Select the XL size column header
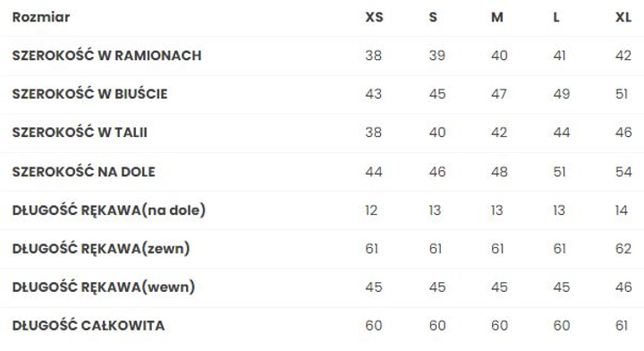This screenshot has height=351, width=644. pos(623,17)
